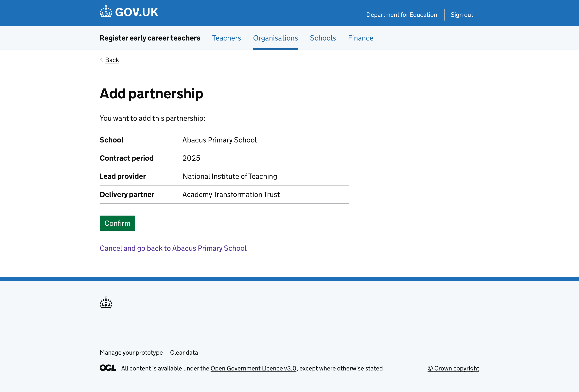Open Department for Education link
Viewport: 579px width, 392px height.
point(401,15)
